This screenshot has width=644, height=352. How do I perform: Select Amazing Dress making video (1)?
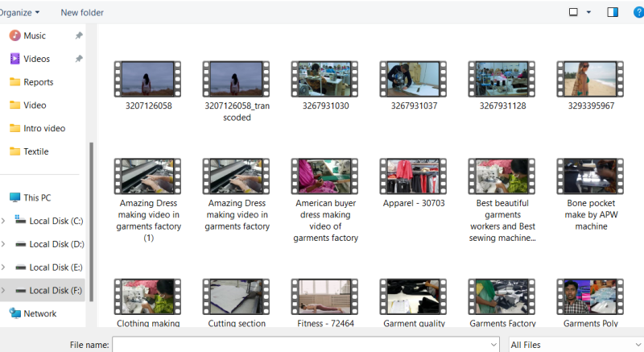coord(148,201)
